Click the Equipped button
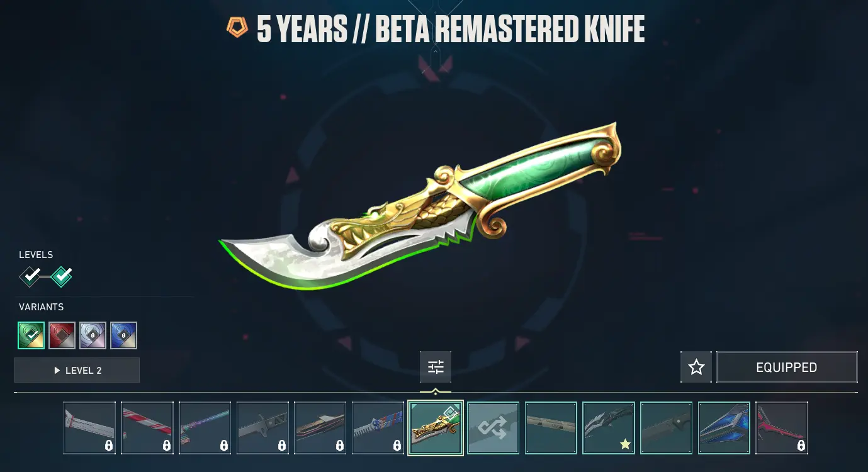 click(787, 367)
